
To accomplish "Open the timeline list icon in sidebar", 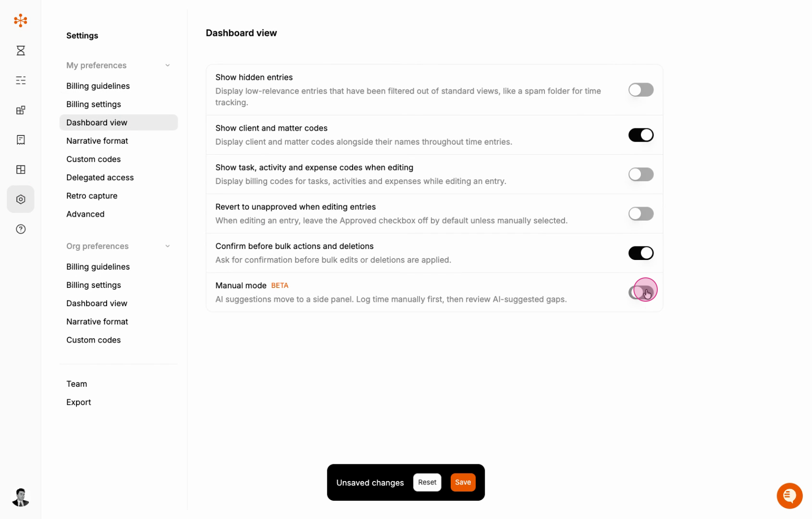I will [21, 80].
